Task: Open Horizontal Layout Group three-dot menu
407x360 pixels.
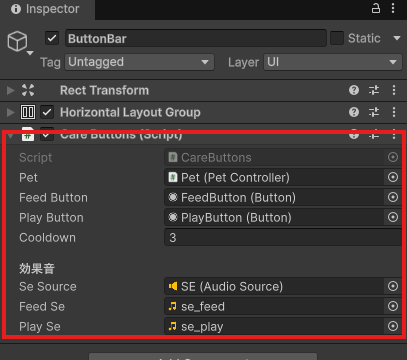Action: pyautogui.click(x=394, y=112)
